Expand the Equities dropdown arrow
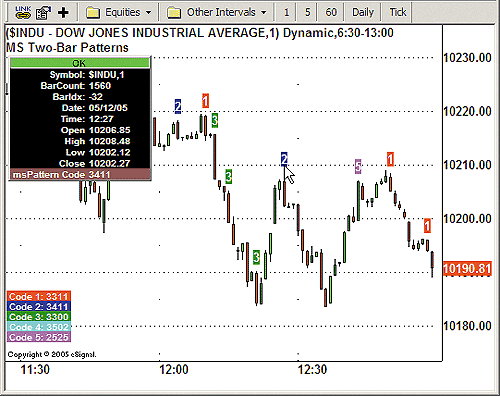This screenshot has height=396, width=500. 148,13
